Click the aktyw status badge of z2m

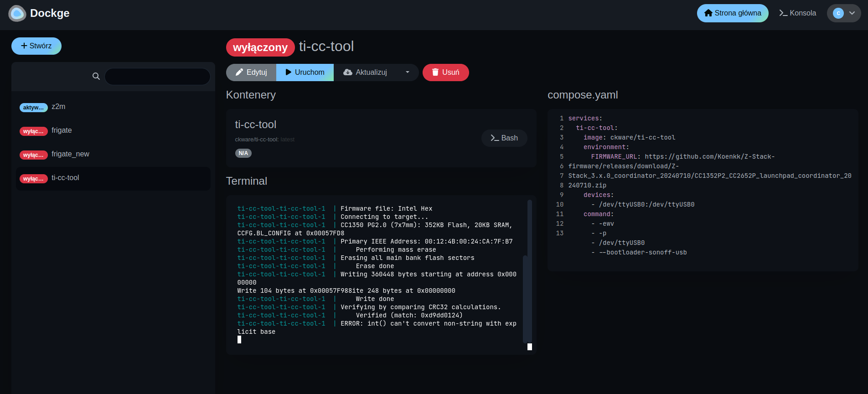point(34,108)
